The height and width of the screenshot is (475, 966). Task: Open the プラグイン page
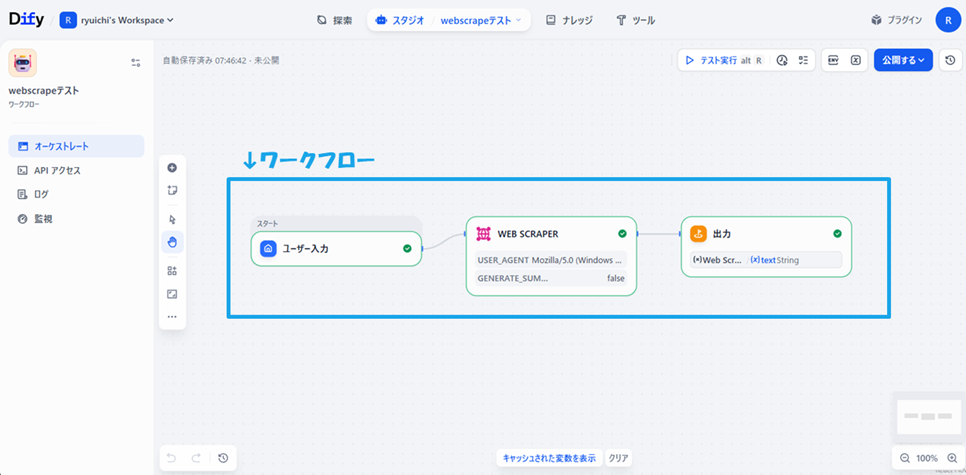(x=897, y=20)
